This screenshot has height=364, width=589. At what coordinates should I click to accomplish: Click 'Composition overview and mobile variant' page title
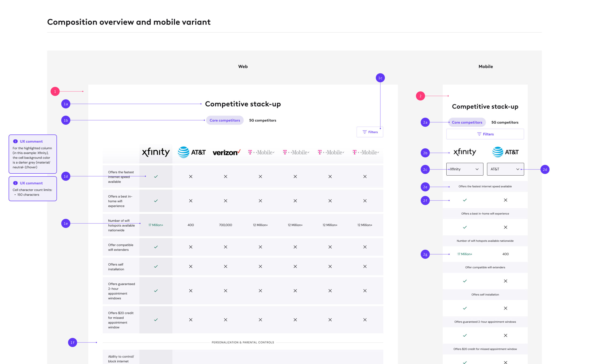[x=129, y=22]
